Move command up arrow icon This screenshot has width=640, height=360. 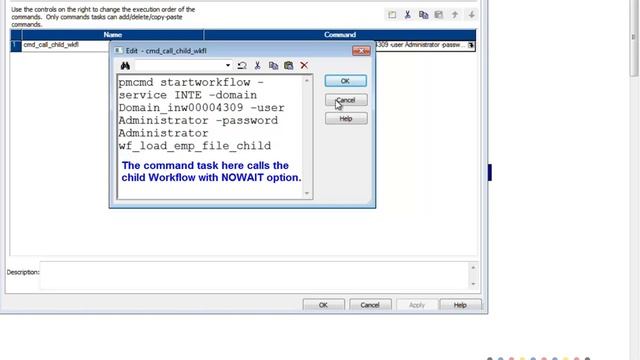(455, 15)
